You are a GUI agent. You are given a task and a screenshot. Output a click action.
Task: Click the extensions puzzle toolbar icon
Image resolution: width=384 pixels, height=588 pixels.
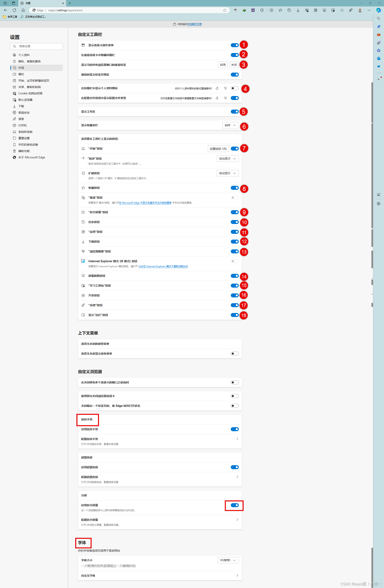pos(262,10)
